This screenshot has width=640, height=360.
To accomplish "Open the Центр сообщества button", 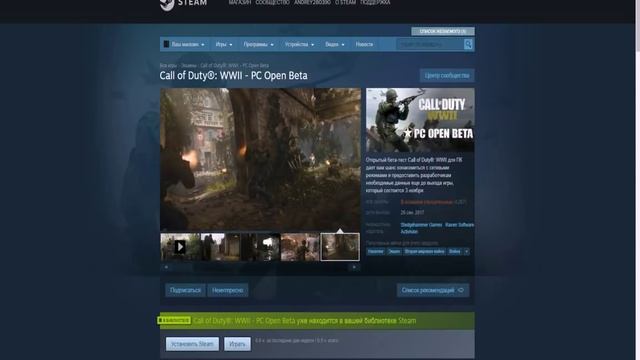I will (x=447, y=76).
